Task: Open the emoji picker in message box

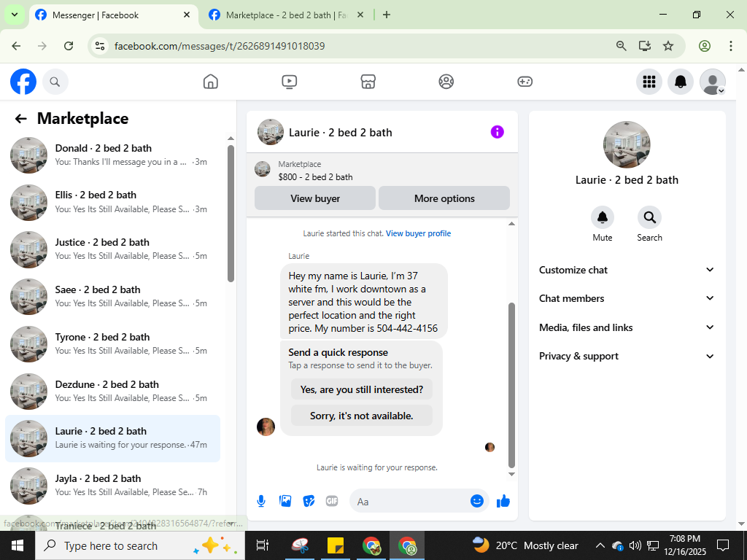Action: pyautogui.click(x=477, y=501)
